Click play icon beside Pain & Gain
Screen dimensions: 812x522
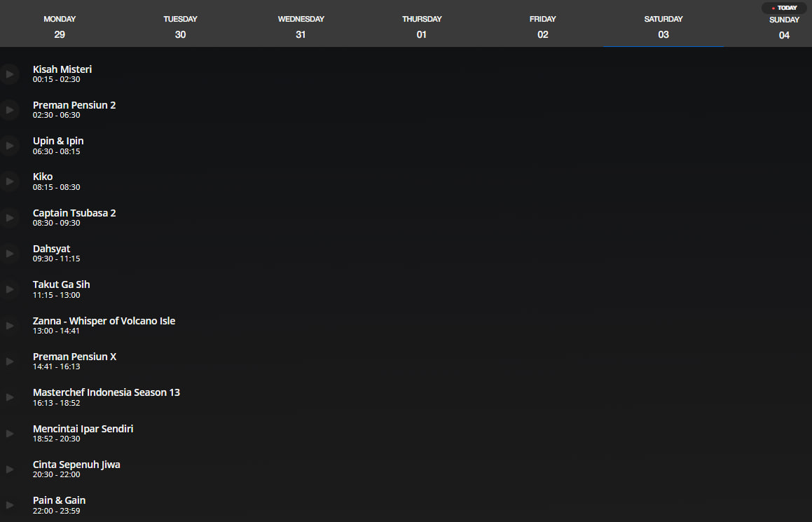[9, 505]
